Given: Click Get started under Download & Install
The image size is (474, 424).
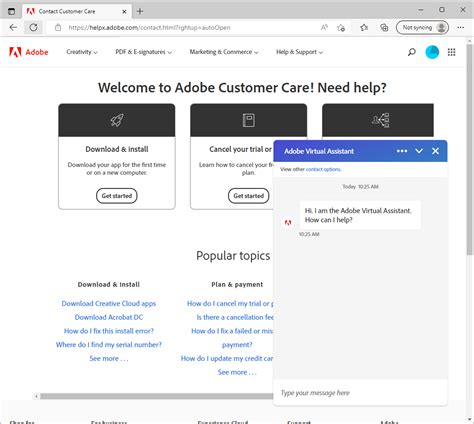Looking at the screenshot, I should 117,196.
